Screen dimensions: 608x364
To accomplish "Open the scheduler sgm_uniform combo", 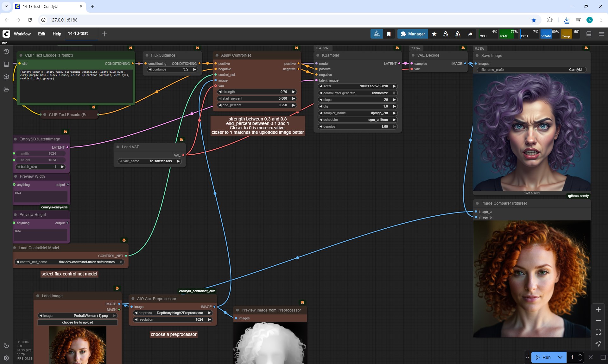I will pyautogui.click(x=358, y=120).
